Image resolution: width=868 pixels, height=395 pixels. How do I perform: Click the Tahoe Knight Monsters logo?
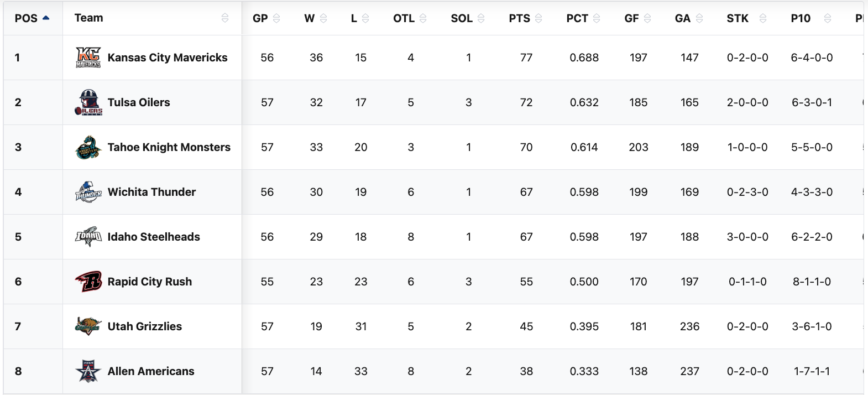pos(88,147)
